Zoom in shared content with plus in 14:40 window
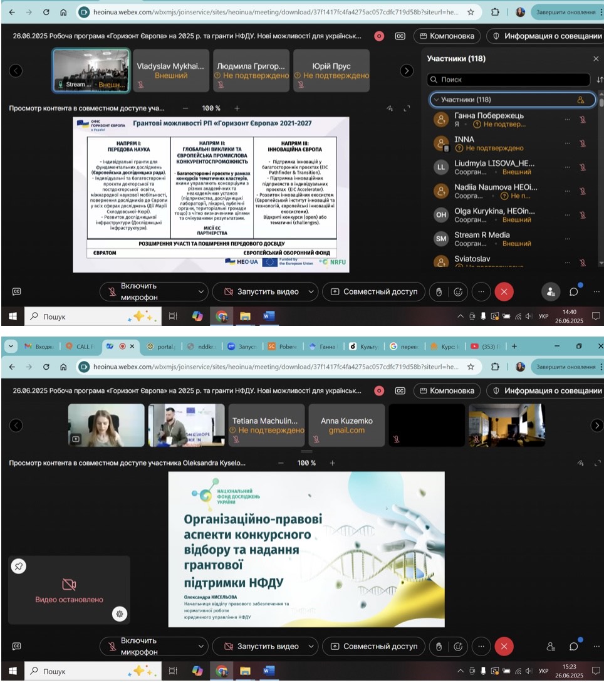This screenshot has height=700, width=604. (237, 108)
